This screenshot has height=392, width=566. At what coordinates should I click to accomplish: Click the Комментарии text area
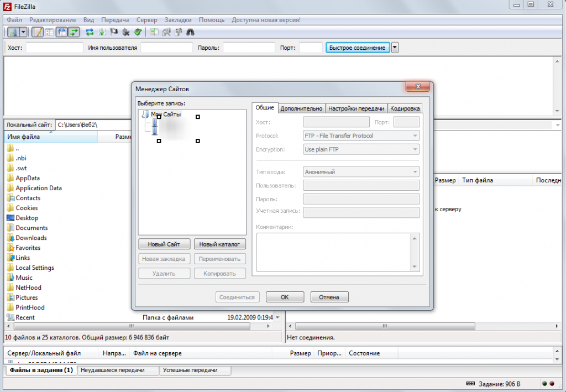click(x=338, y=252)
